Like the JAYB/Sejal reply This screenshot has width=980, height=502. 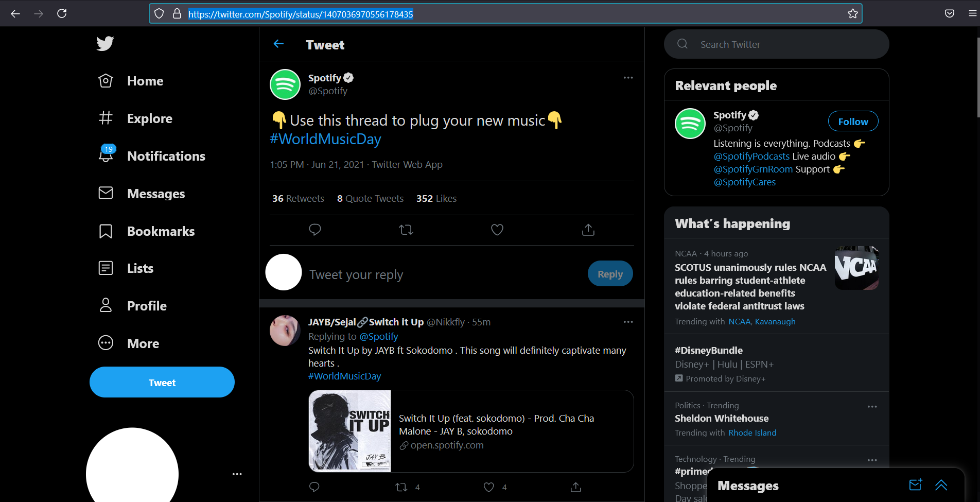click(x=489, y=487)
